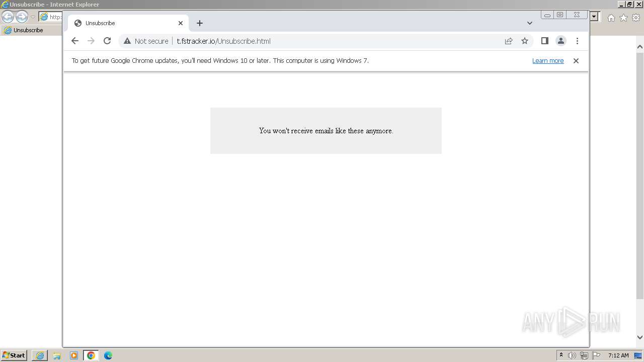The width and height of the screenshot is (644, 362).
Task: Open volume speaker tray icon
Action: tap(572, 355)
